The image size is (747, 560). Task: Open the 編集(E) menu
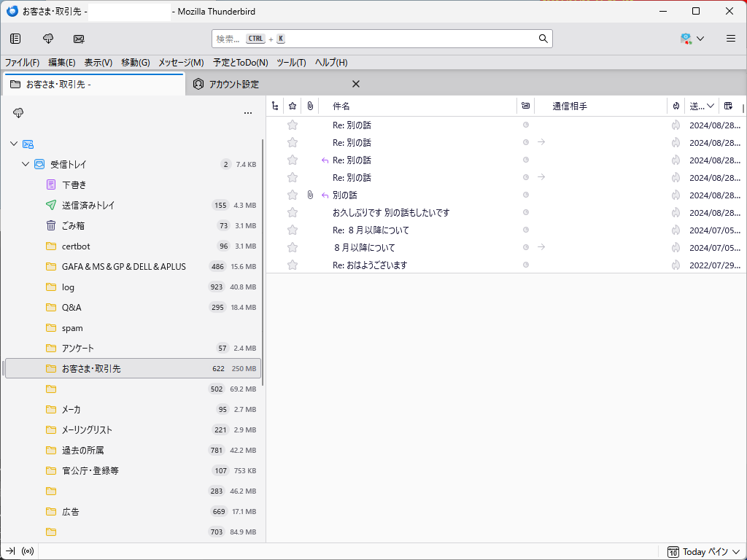tap(61, 63)
